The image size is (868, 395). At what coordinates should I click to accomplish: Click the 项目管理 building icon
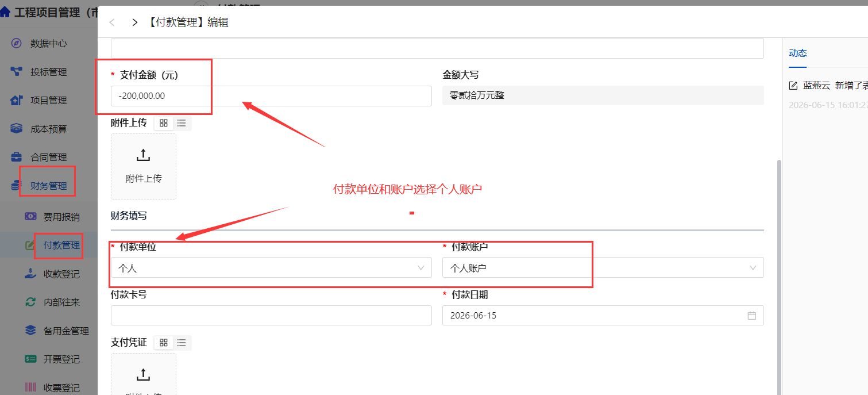[x=17, y=100]
